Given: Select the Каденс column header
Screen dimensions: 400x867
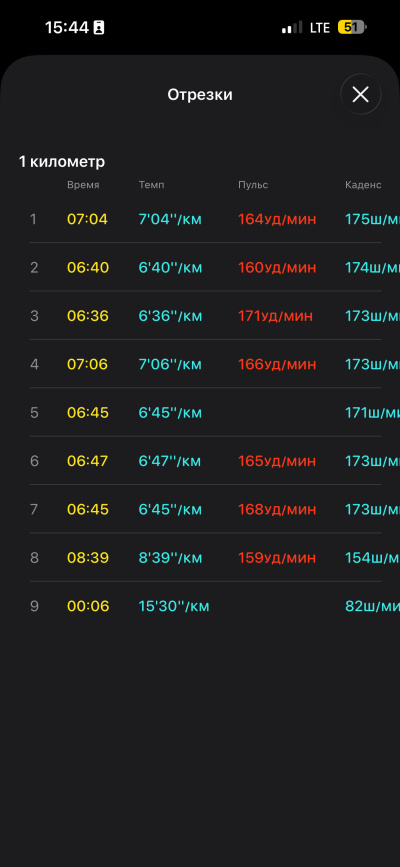Looking at the screenshot, I should (x=363, y=185).
